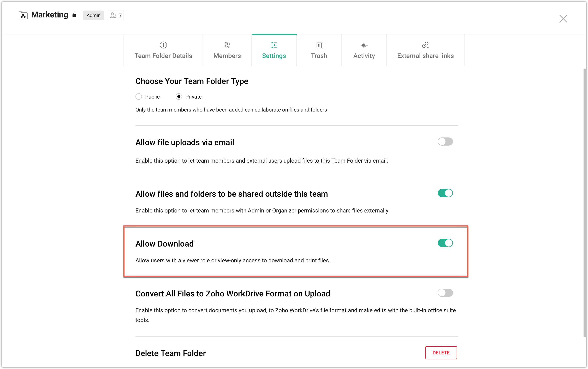Select the Public folder type radio
The width and height of the screenshot is (588, 369).
138,97
